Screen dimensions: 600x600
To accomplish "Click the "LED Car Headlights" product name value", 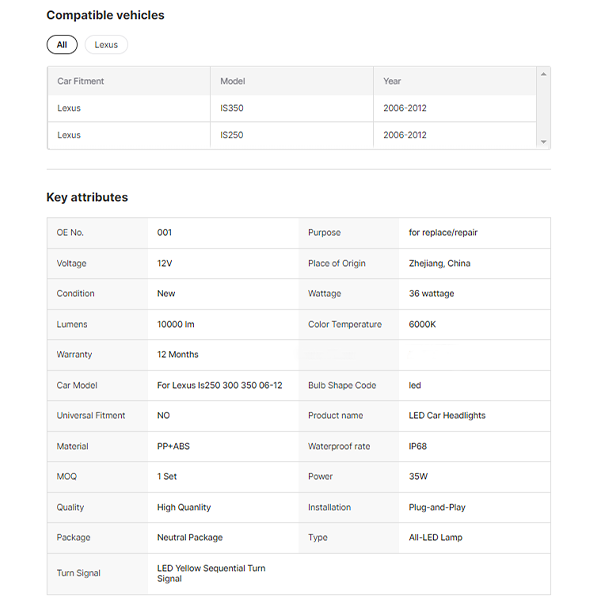I will click(447, 415).
